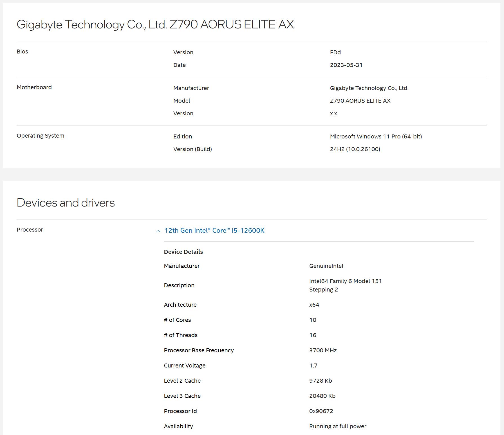Select the Devices and drivers heading
The width and height of the screenshot is (504, 435).
(x=66, y=203)
